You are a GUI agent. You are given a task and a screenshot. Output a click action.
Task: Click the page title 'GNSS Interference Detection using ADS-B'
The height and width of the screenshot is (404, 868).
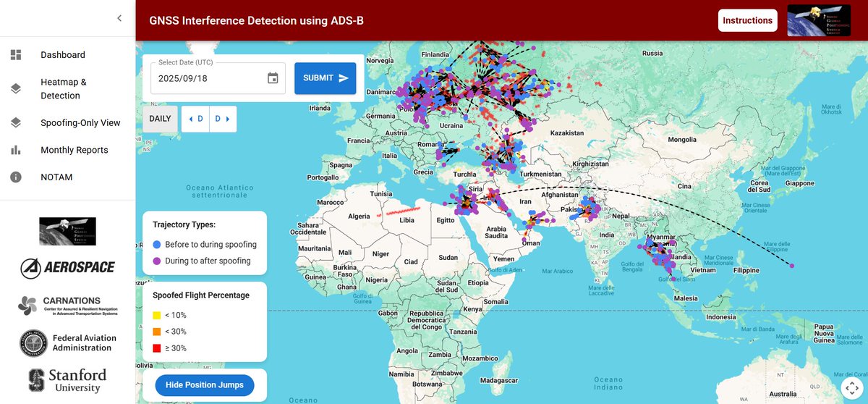tap(256, 20)
